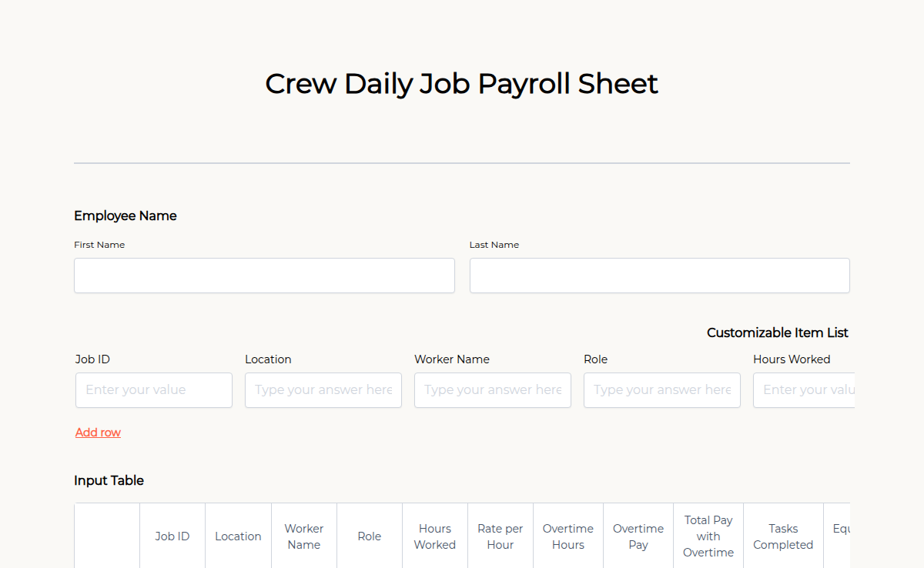Click the Overtime Pay header cell
Screen dimensions: 924x568
pos(638,536)
